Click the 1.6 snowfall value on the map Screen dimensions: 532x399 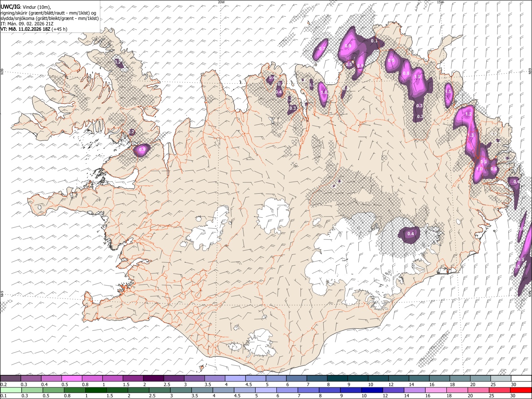point(324,92)
